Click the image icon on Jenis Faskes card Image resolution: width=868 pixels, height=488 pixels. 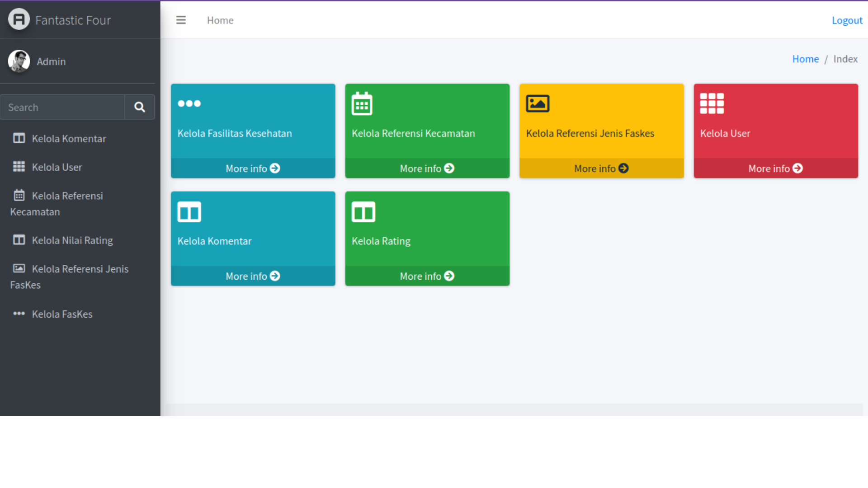(538, 103)
